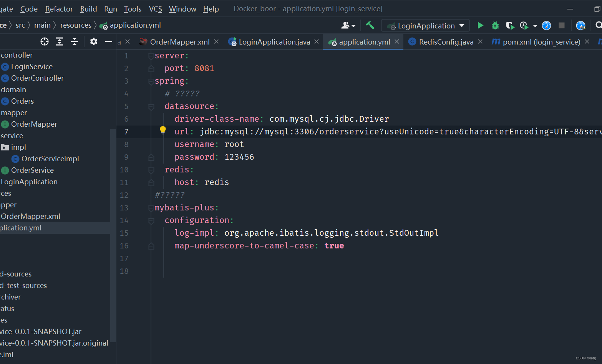Select LoginApplication in project tree
This screenshot has width=602, height=364.
[29, 182]
